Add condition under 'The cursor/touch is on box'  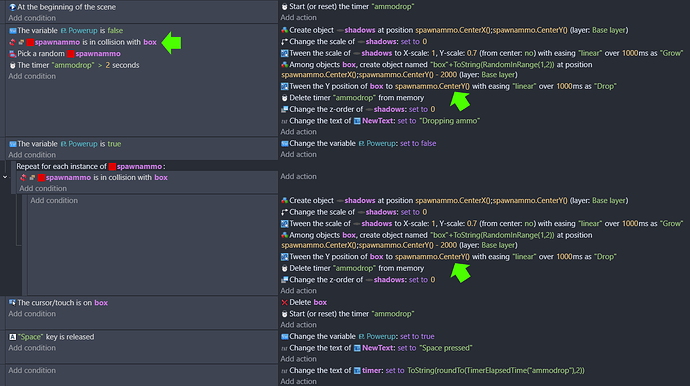click(x=32, y=314)
